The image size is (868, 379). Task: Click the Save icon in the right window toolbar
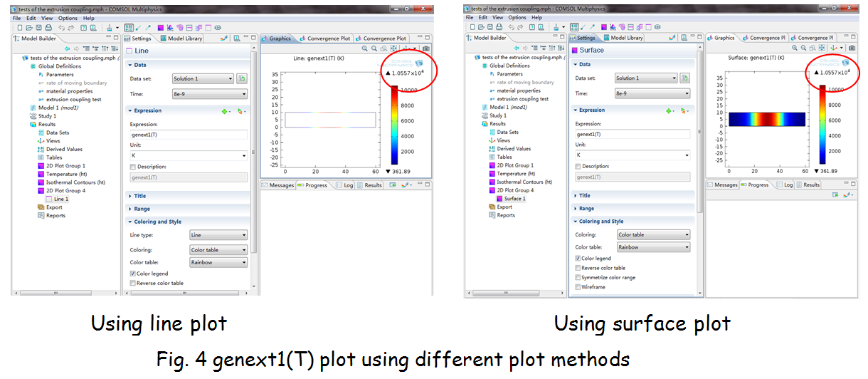(490, 27)
